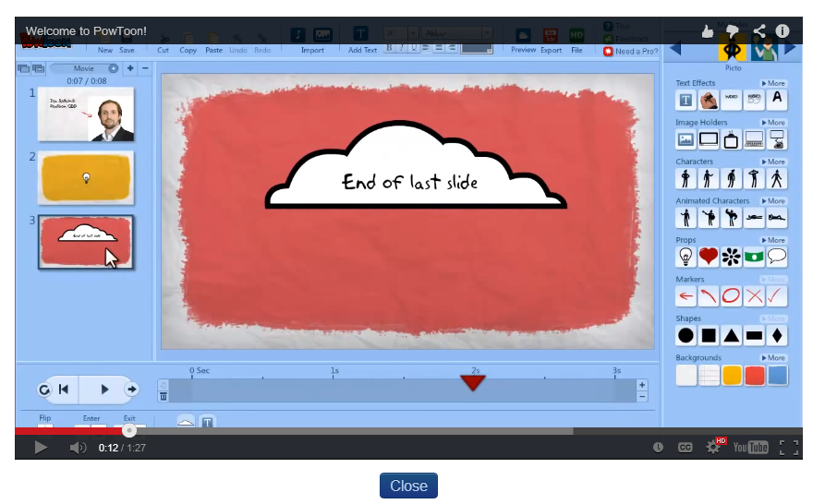Select the red X marker

coord(754,296)
